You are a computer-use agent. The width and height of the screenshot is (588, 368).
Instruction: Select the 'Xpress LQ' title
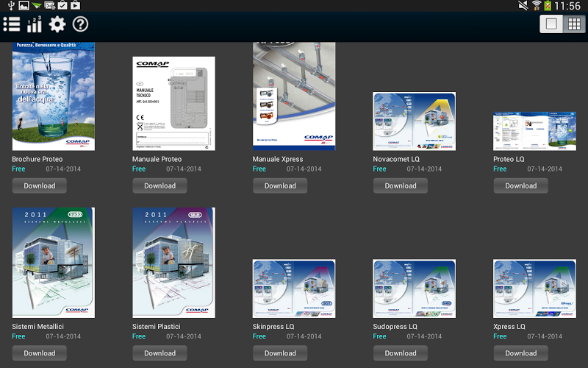pos(509,327)
